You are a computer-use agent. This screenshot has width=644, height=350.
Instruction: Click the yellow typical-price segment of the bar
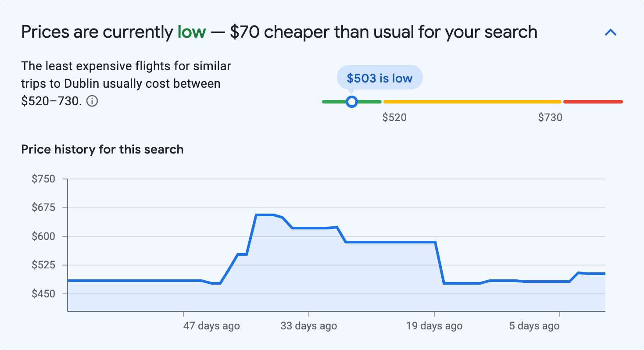[x=472, y=101]
